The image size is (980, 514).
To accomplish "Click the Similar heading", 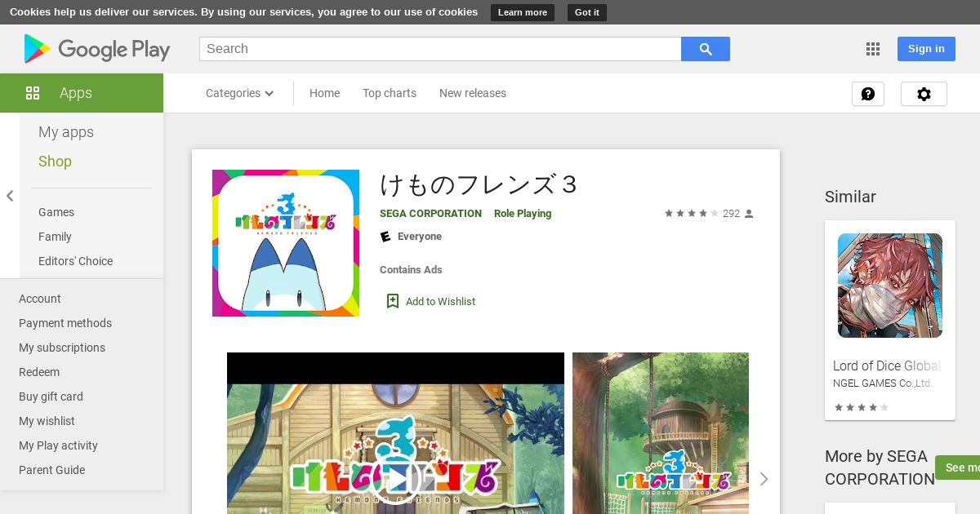I will pyautogui.click(x=850, y=197).
